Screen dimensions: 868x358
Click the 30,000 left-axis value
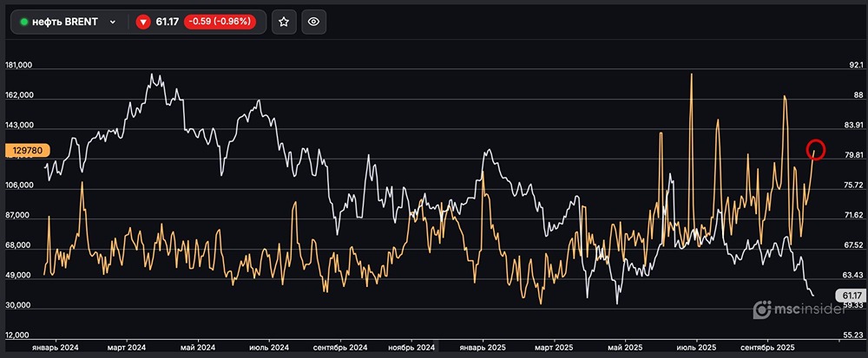tap(19, 306)
